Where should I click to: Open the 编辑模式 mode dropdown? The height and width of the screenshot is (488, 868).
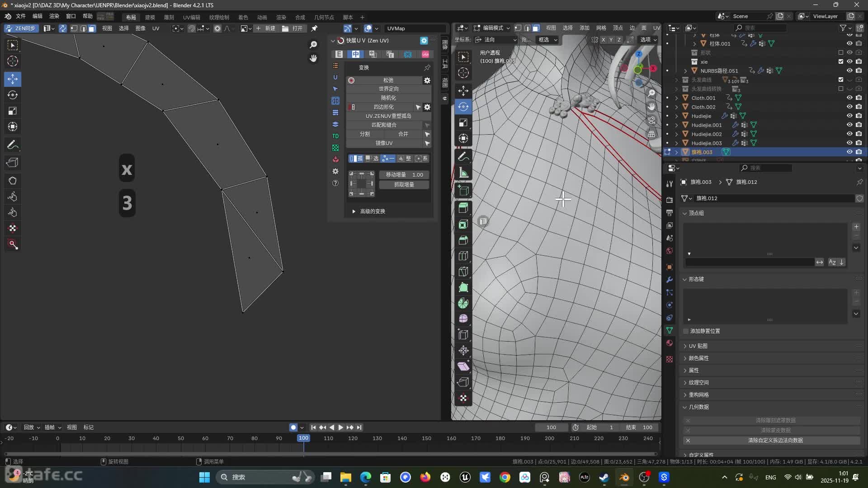click(x=493, y=28)
